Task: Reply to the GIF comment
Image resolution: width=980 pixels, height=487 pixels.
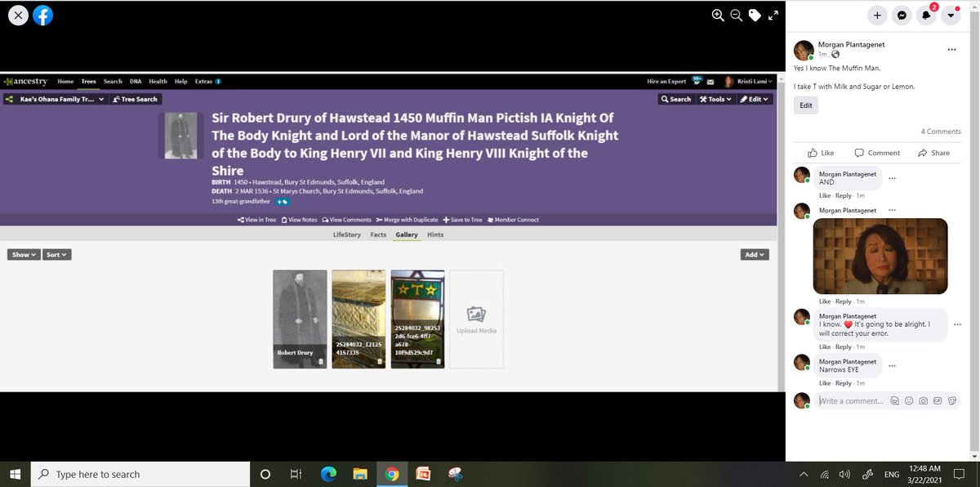Action: coord(843,302)
